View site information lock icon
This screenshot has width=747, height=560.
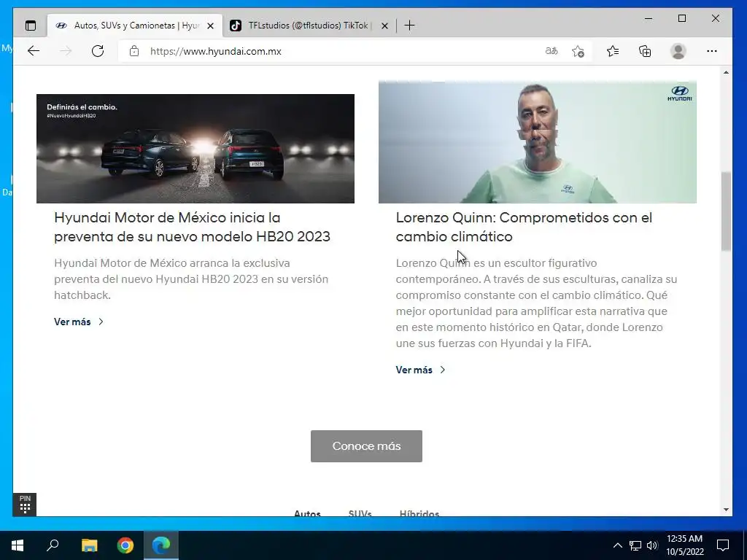(134, 51)
